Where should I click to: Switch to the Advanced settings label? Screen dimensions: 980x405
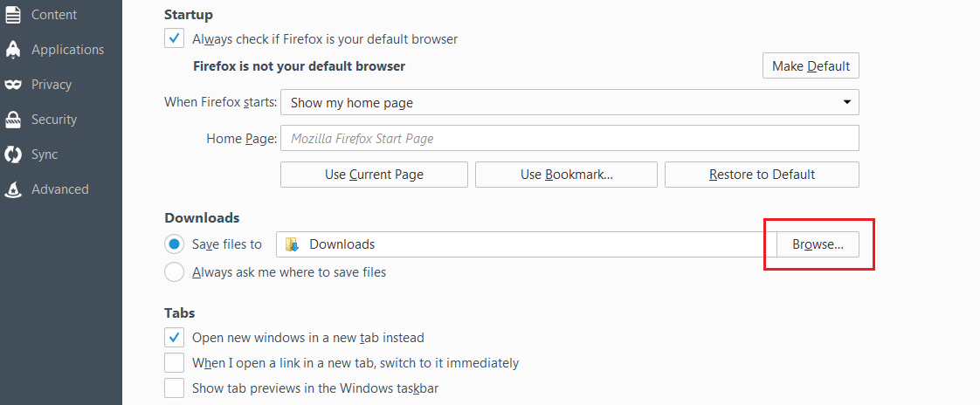tap(60, 189)
